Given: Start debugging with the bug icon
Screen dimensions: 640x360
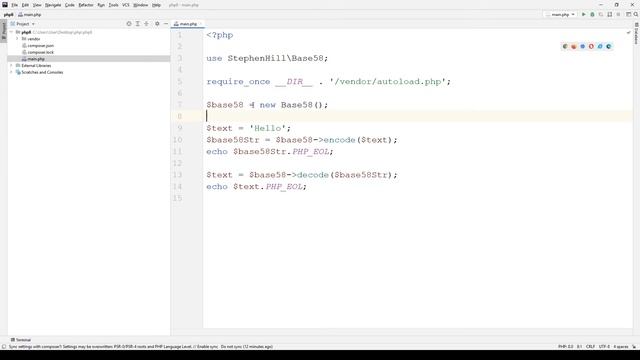Looking at the screenshot, I should [592, 14].
